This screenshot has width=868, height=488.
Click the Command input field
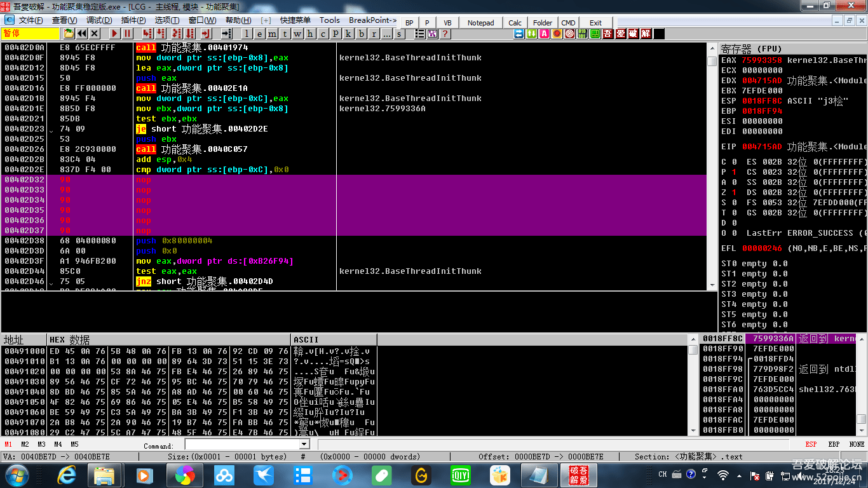[x=242, y=444]
